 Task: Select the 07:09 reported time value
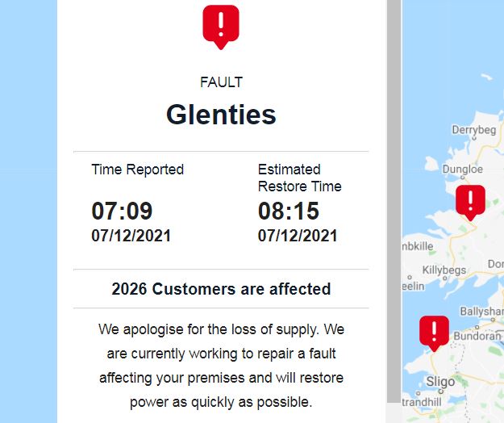(x=122, y=211)
